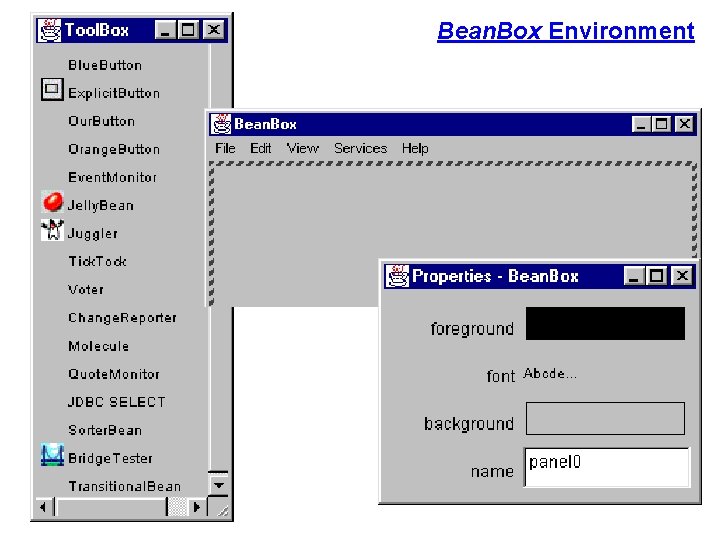Click the ToolBox scroll-left arrow
This screenshot has width=720, height=540.
43,507
